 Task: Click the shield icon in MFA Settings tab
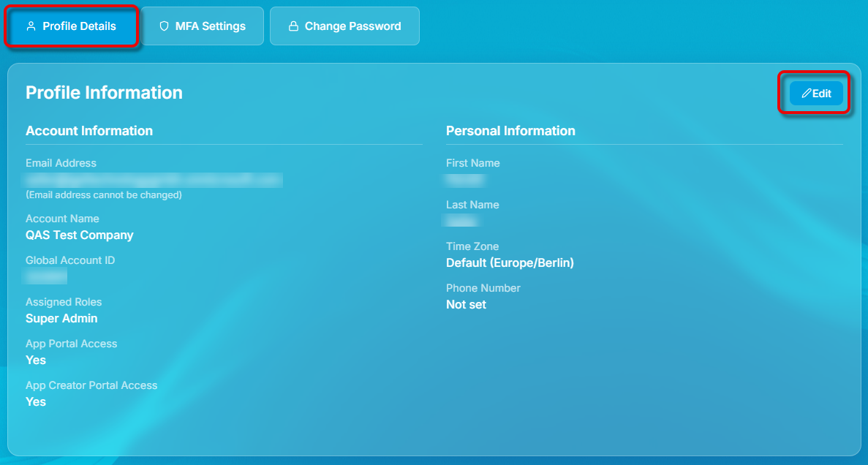(x=164, y=26)
